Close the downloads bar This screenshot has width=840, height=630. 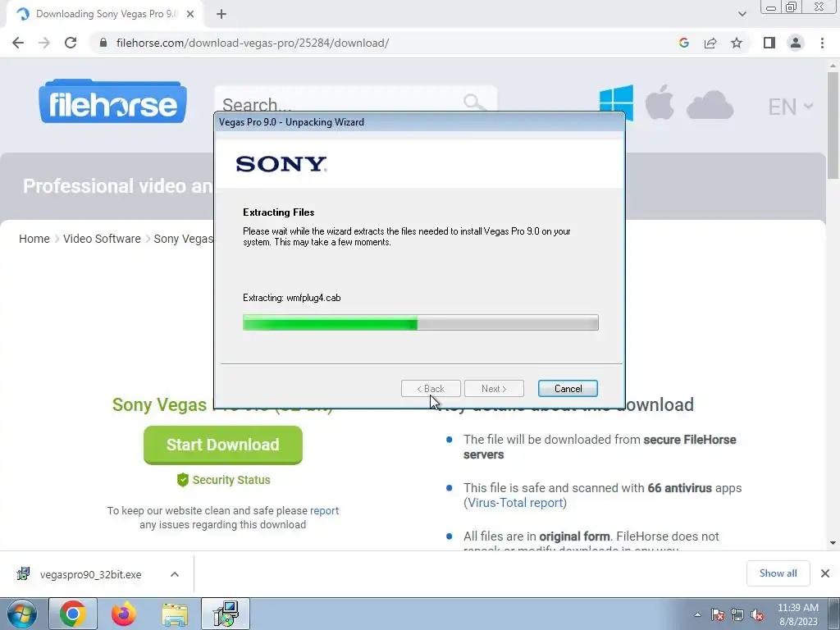pos(825,573)
